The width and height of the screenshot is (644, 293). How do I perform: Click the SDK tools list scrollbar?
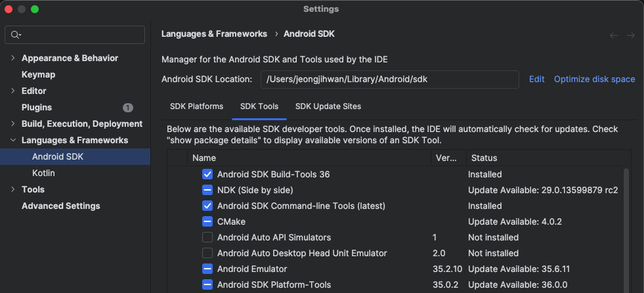(626, 230)
